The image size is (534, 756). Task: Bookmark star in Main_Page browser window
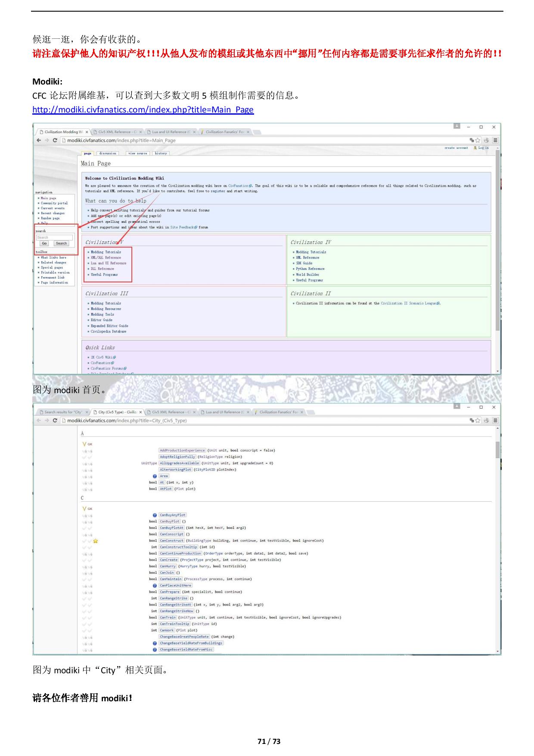478,140
